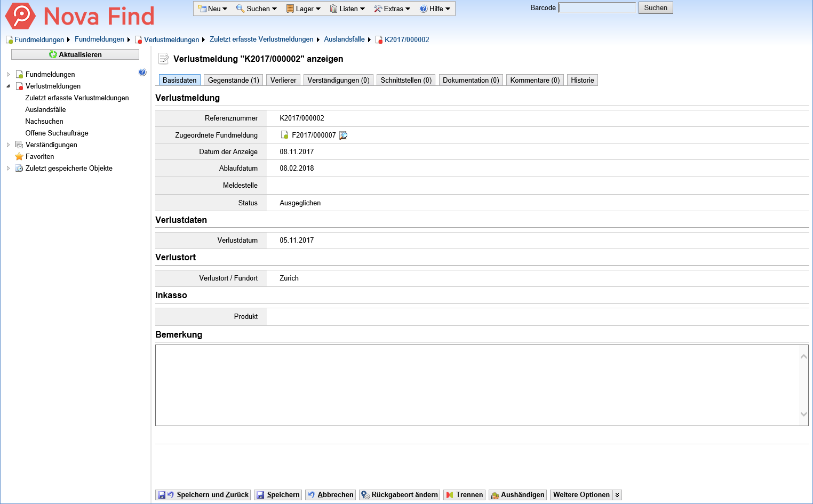The width and height of the screenshot is (813, 504).
Task: Click the Fundmeldungen document icon in tree
Action: click(x=19, y=75)
